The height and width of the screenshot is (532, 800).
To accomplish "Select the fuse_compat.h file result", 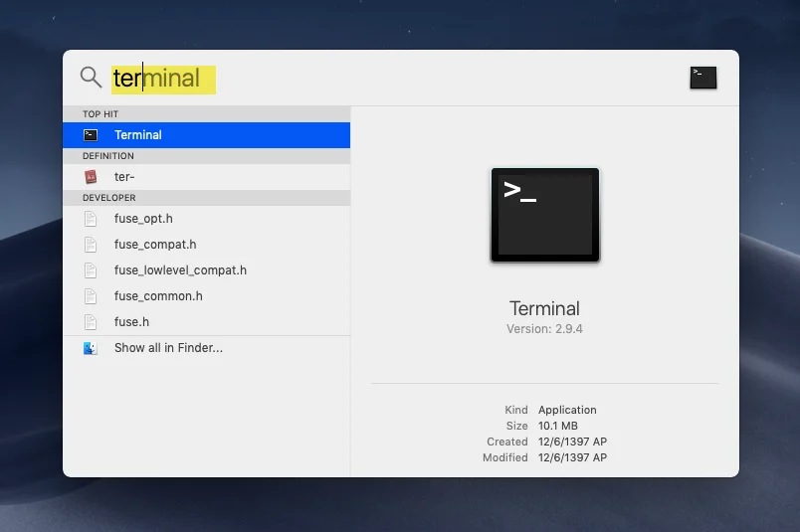I will pos(206,245).
